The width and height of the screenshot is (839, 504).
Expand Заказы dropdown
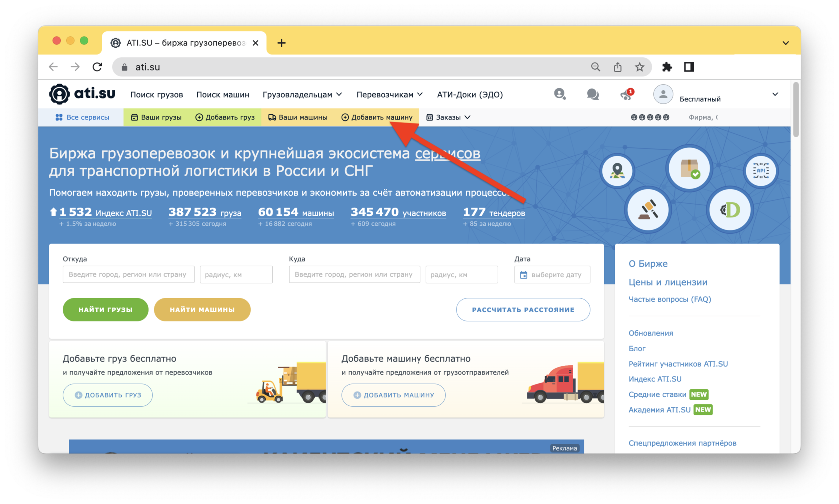click(448, 117)
